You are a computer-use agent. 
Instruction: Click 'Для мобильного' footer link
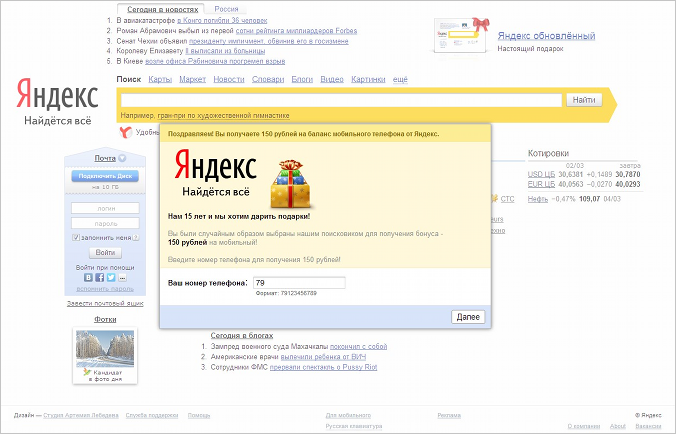click(348, 415)
